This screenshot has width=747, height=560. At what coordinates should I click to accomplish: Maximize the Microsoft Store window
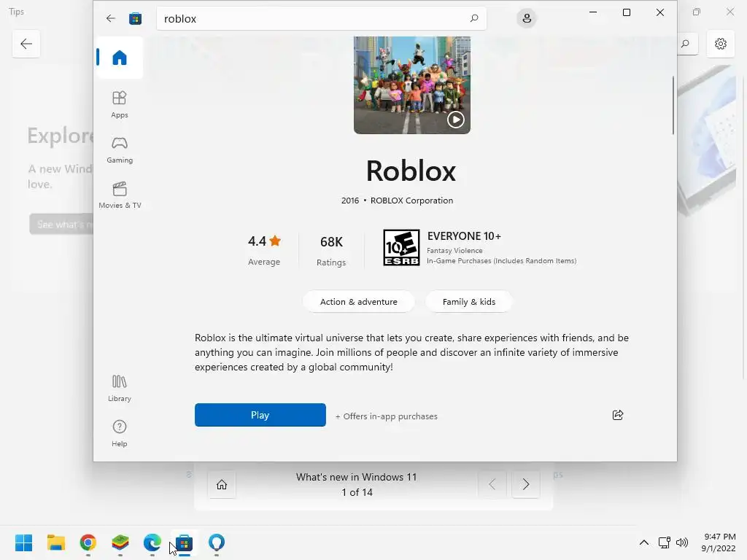[x=627, y=12]
